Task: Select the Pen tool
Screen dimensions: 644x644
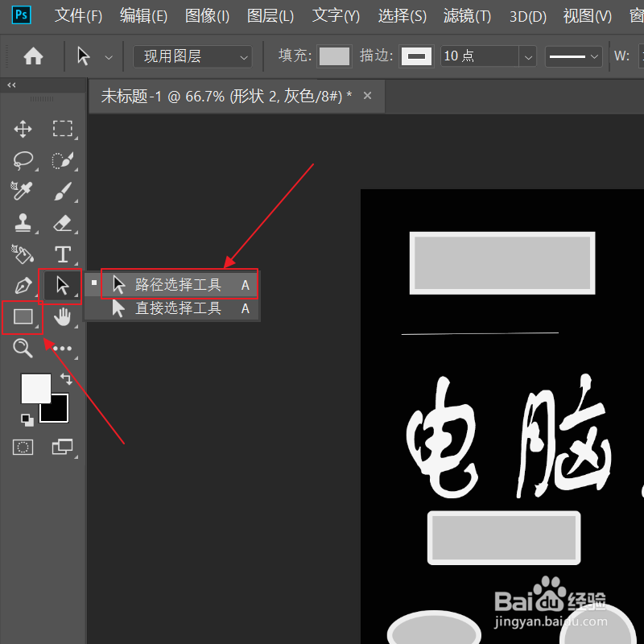Action: pyautogui.click(x=23, y=286)
